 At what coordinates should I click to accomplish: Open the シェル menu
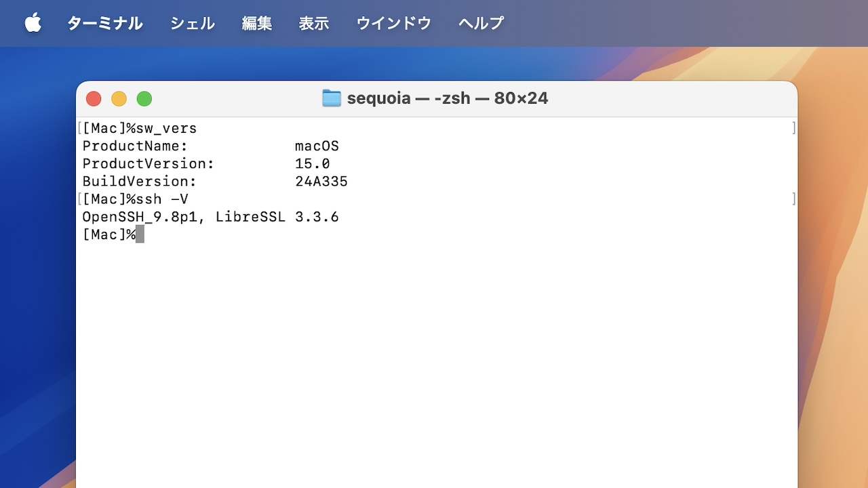tap(193, 23)
